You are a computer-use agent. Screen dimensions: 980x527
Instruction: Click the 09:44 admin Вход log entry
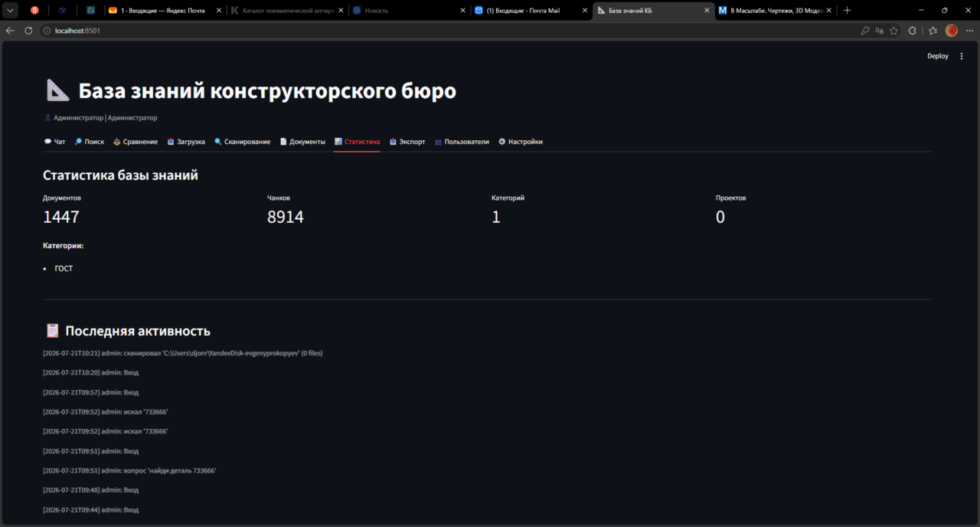[91, 509]
